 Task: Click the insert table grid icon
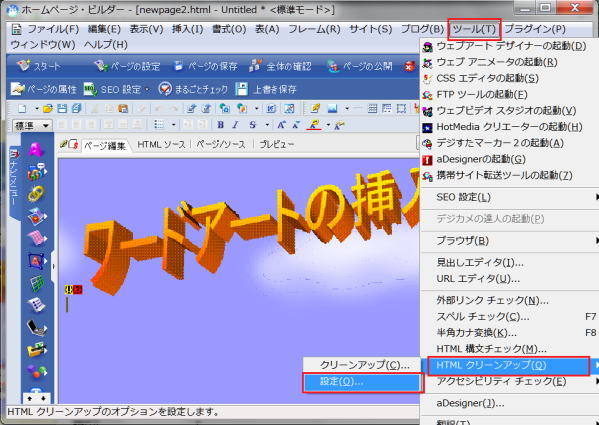pos(372,109)
